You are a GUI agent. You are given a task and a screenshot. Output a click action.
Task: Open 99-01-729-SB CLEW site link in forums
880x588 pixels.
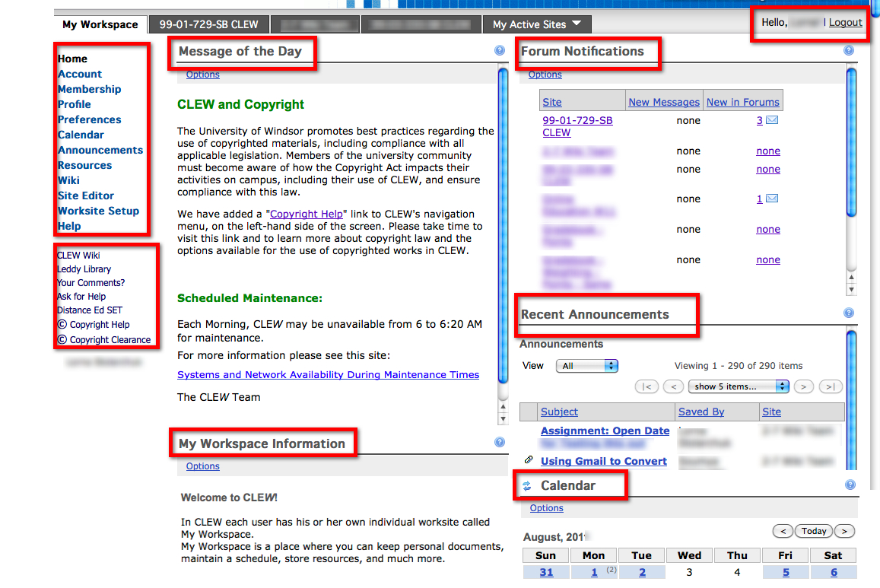pos(577,126)
